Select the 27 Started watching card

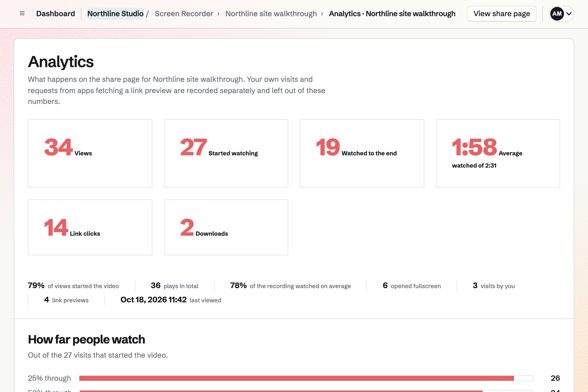226,153
